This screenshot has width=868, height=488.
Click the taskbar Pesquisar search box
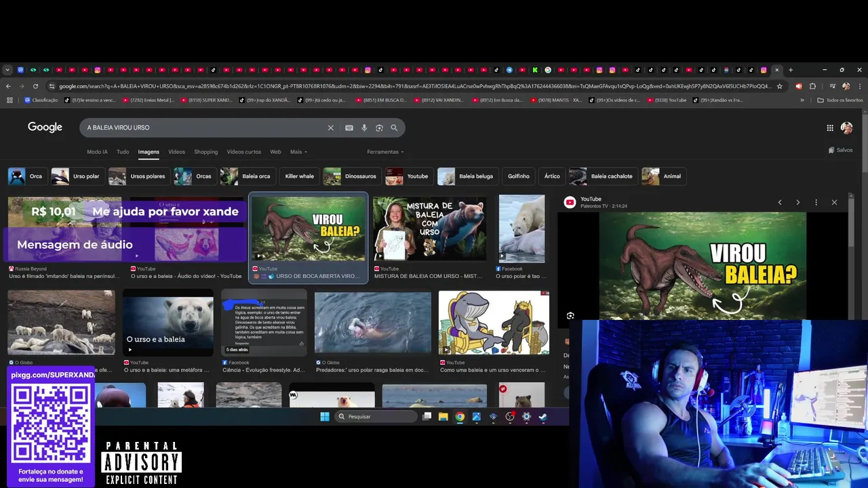tap(376, 417)
